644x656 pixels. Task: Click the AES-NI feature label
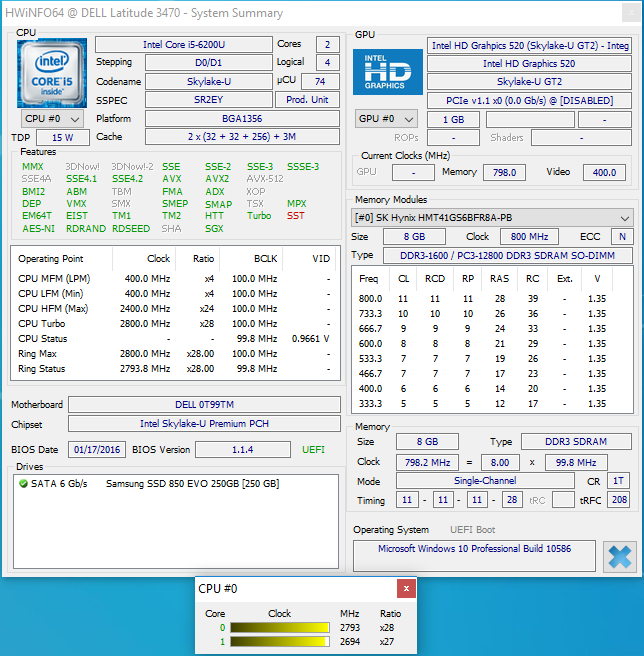coord(38,229)
